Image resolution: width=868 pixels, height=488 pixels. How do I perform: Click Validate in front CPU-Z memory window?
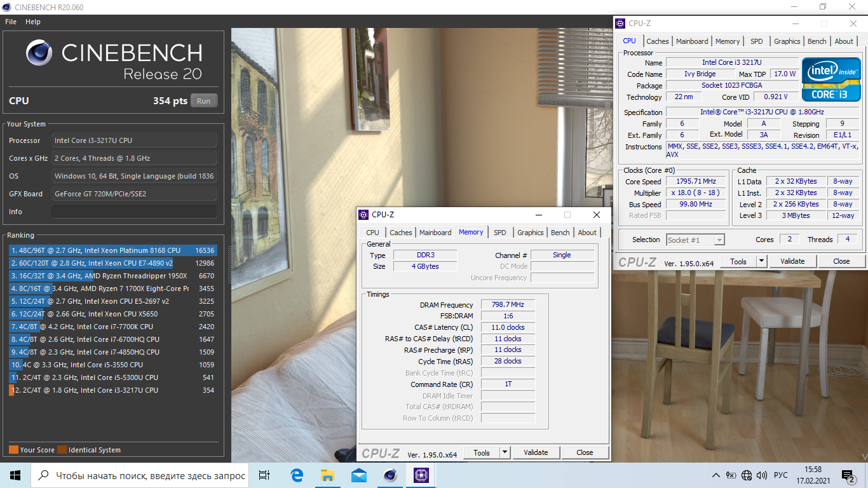pos(536,452)
